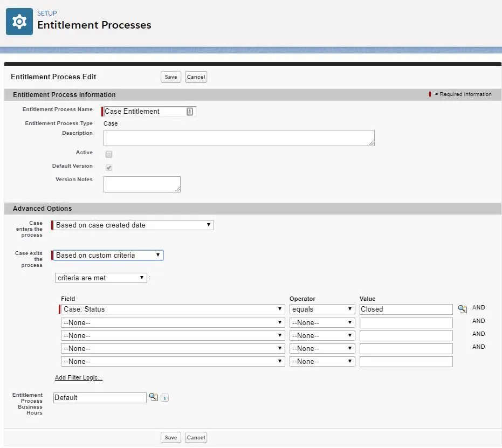Image resolution: width=502 pixels, height=448 pixels.
Task: Open fifth row Field dropdown
Action: coord(173,362)
